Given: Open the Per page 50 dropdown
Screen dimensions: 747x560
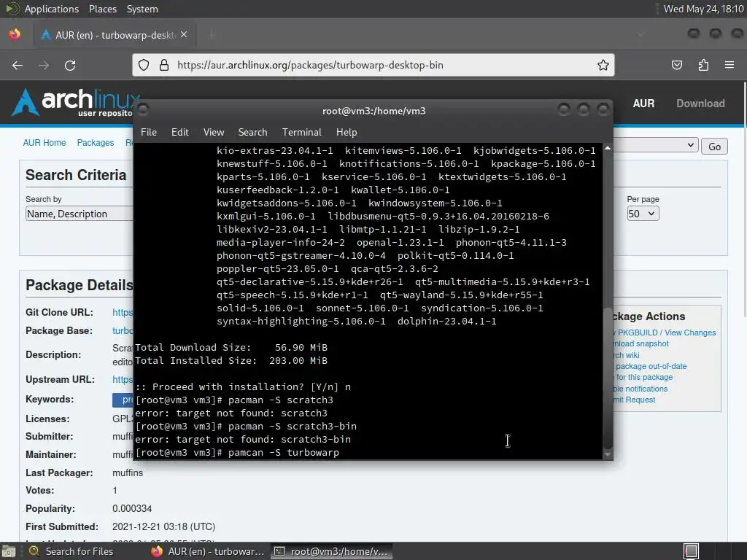Looking at the screenshot, I should (x=643, y=214).
